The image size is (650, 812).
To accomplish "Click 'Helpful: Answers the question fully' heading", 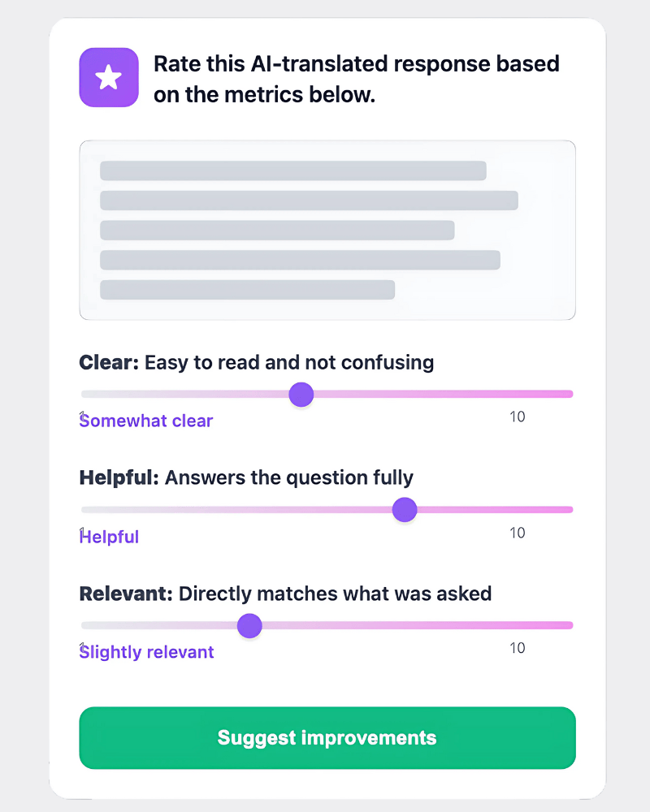I will [x=246, y=477].
